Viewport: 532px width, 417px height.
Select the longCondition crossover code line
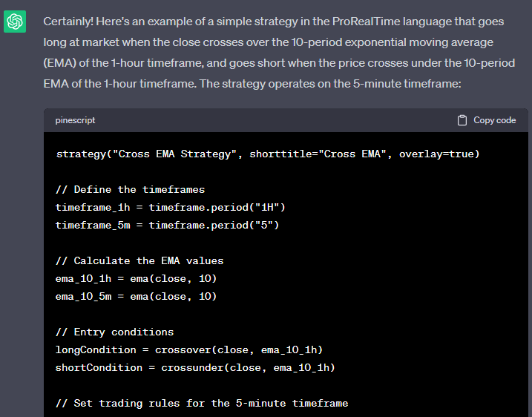pos(189,349)
